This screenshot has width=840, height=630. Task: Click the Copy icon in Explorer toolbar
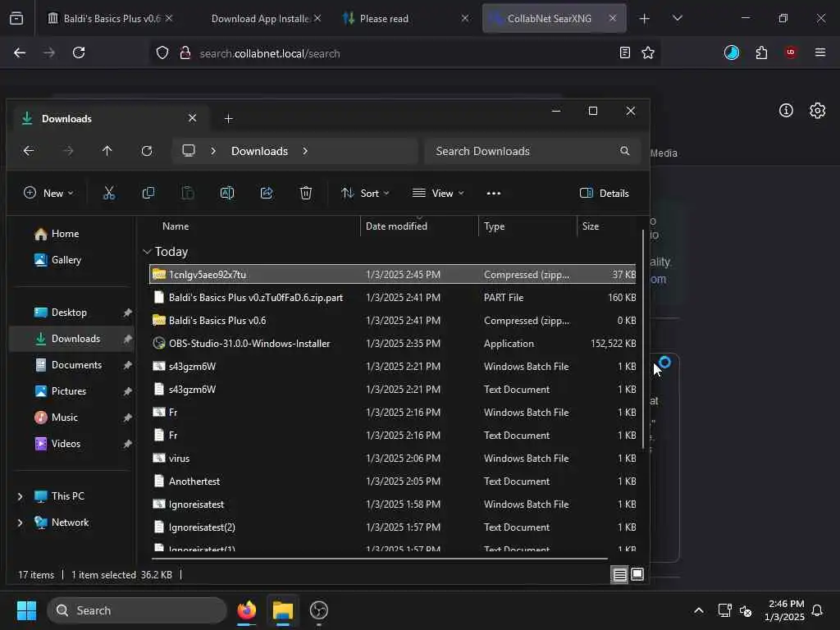(x=148, y=193)
